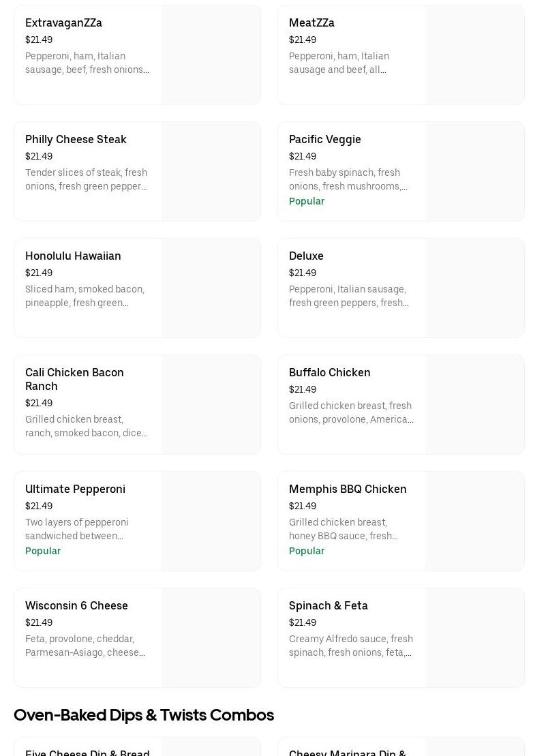Open the ExtravaganZZa pizza item

coord(63,23)
